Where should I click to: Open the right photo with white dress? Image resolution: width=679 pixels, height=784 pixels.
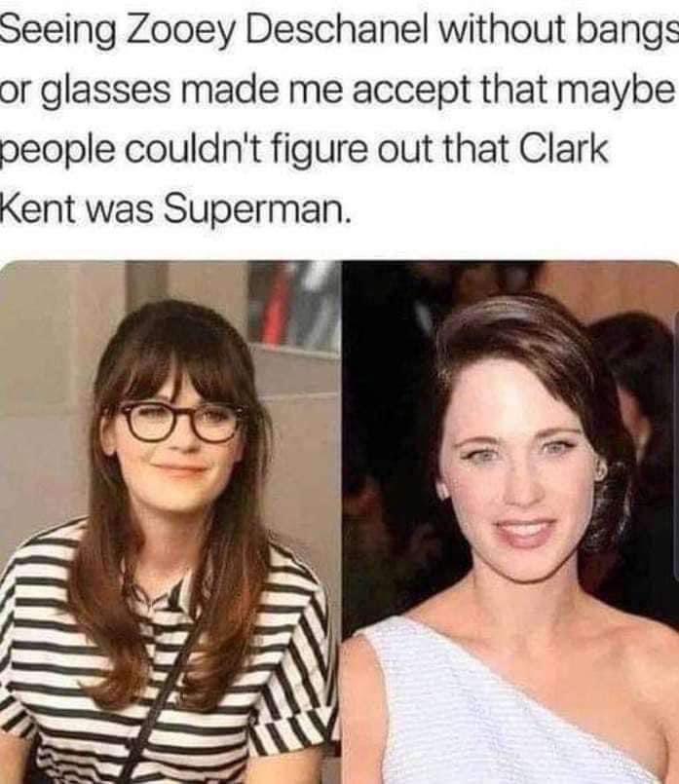tap(510, 522)
